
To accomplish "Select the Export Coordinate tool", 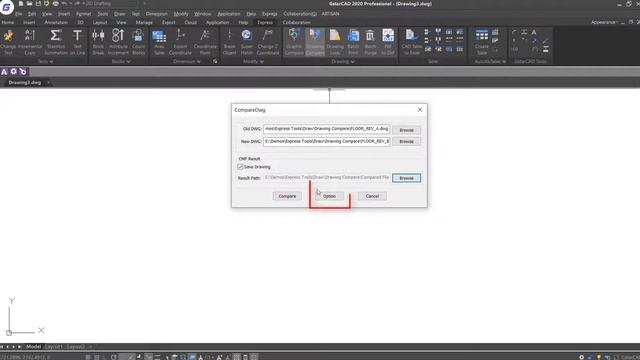I will pyautogui.click(x=180, y=42).
